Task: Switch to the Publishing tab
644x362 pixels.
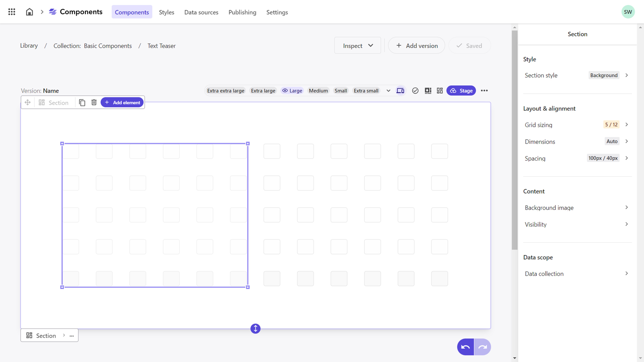Action: [x=242, y=12]
